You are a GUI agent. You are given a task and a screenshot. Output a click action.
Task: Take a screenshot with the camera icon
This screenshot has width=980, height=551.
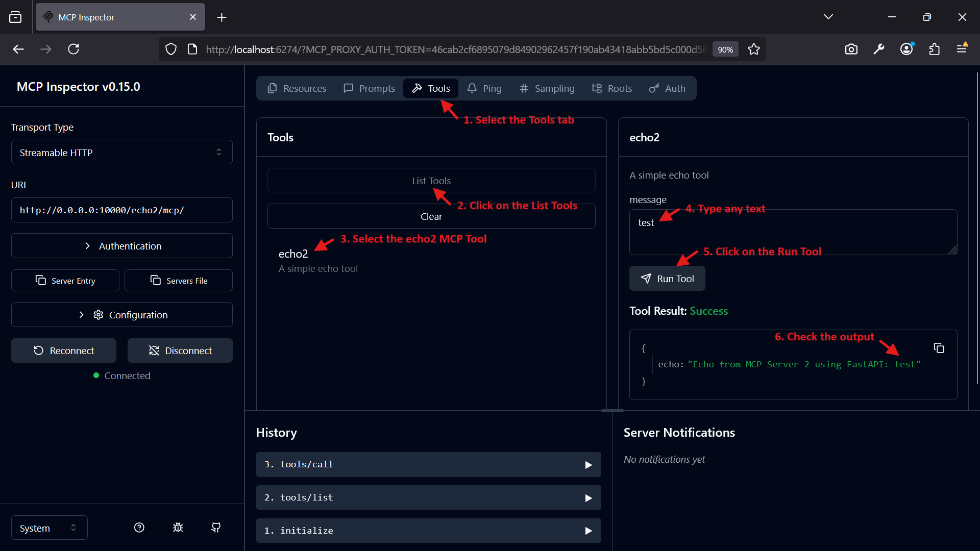[851, 49]
